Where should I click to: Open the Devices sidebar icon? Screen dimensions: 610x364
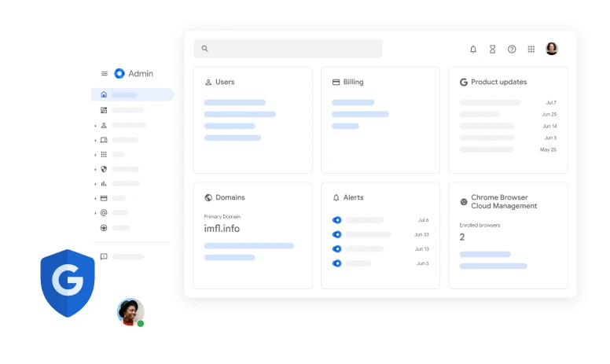[104, 140]
